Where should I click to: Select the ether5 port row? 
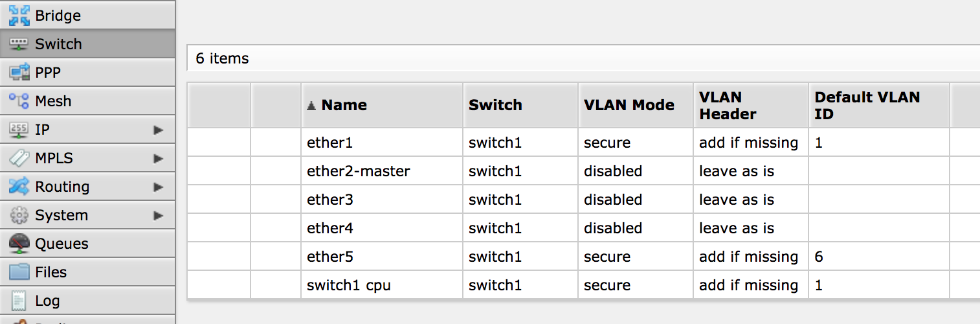[x=329, y=257]
